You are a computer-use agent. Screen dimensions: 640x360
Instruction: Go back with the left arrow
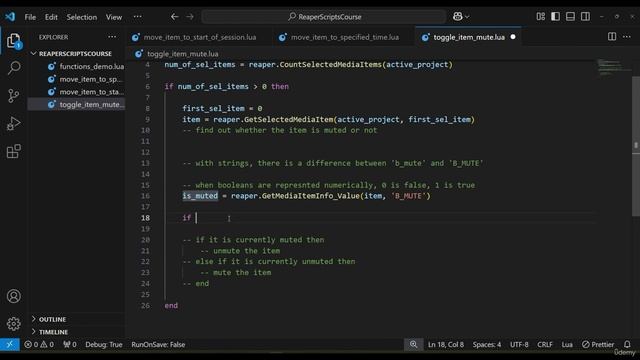click(x=174, y=17)
